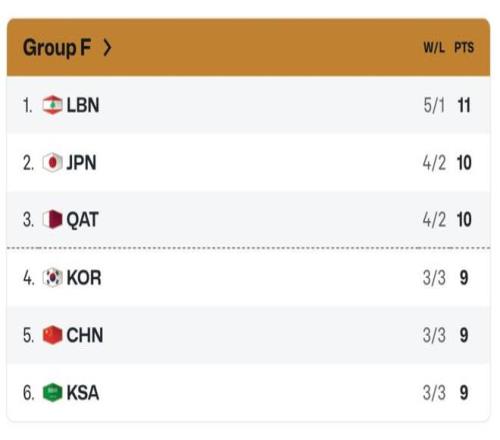
Task: Click Lebanon's 5/1 win-loss record
Action: point(434,105)
